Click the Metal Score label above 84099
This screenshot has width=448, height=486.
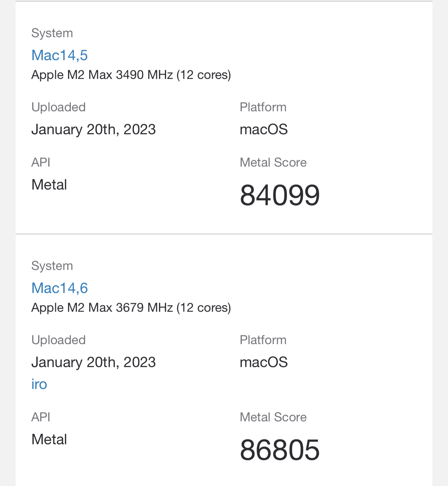tap(273, 162)
